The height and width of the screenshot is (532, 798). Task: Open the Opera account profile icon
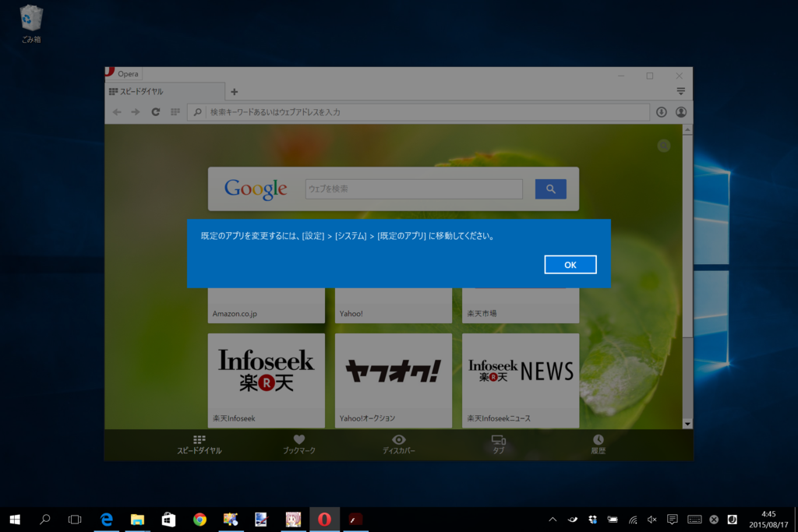[x=681, y=112]
